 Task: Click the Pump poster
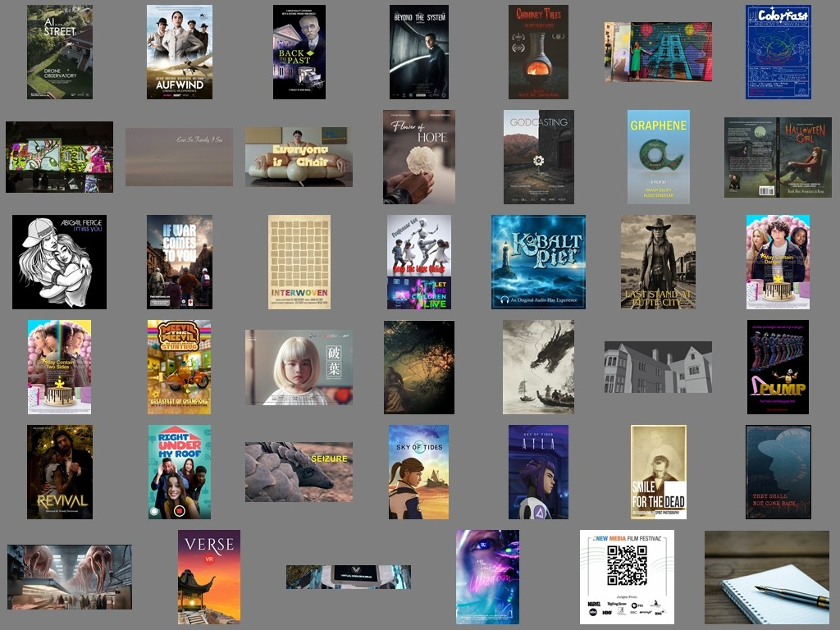[778, 367]
